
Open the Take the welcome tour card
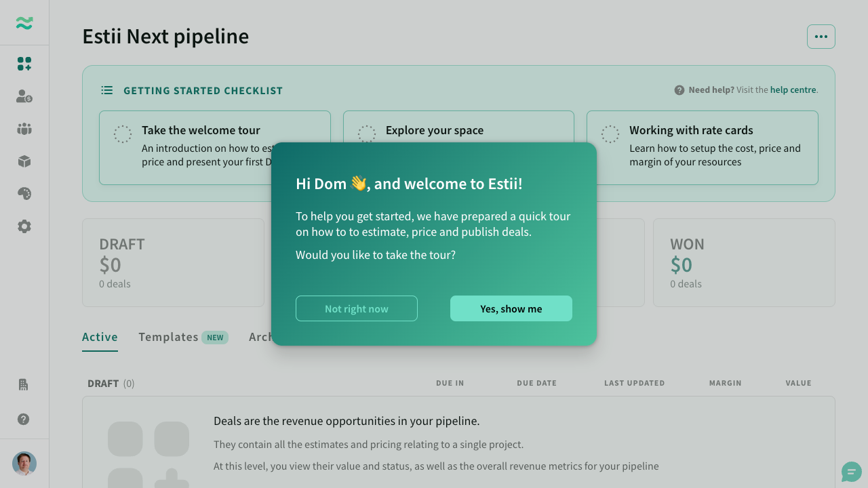coord(215,148)
